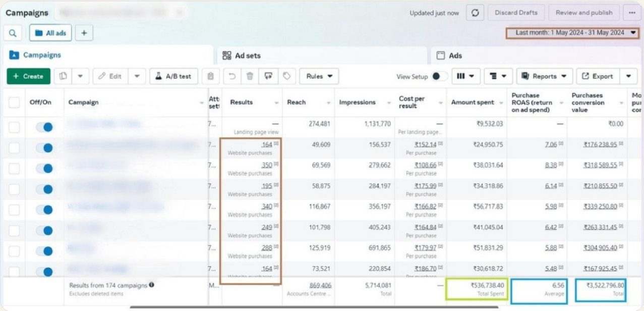
Task: Click the Export button
Action: [x=598, y=76]
